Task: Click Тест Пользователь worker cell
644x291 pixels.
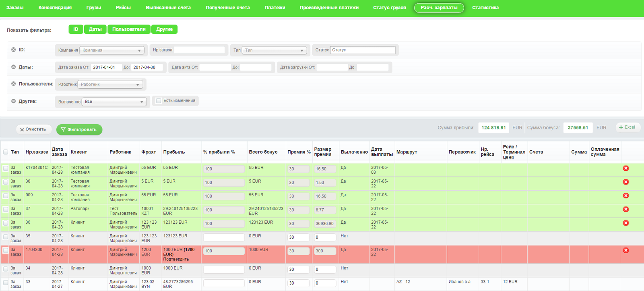Action: pos(123,211)
